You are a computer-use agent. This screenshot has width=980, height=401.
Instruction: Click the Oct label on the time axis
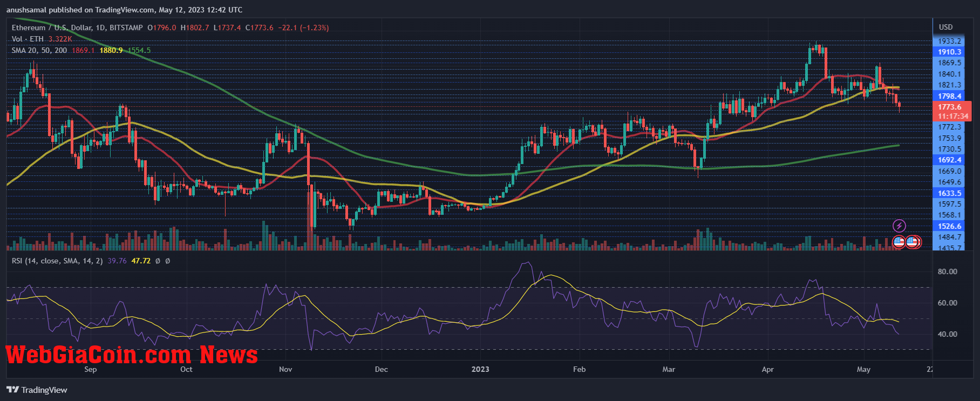point(186,369)
